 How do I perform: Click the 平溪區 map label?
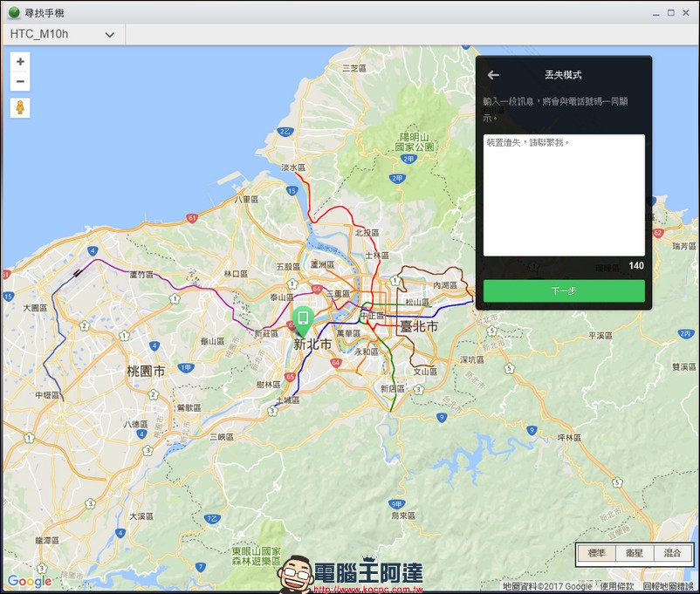point(600,336)
